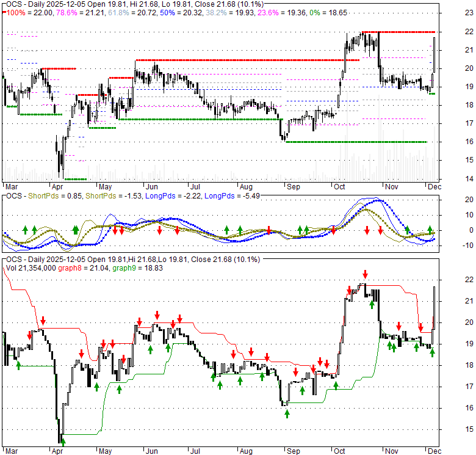Click the 'ShortPds = -1.53' indicator label
476x455 pixels.
pyautogui.click(x=114, y=196)
